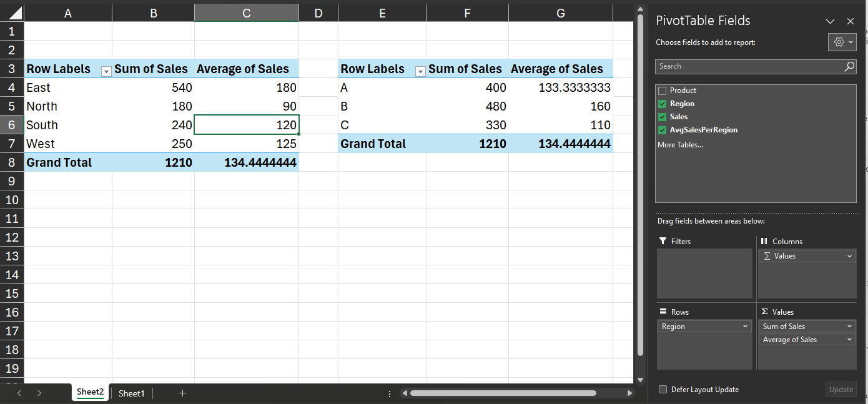
Task: Uncheck the Sales field checkbox
Action: [663, 117]
